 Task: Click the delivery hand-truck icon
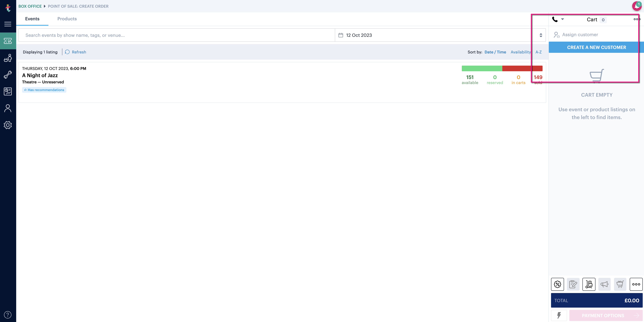pyautogui.click(x=589, y=284)
